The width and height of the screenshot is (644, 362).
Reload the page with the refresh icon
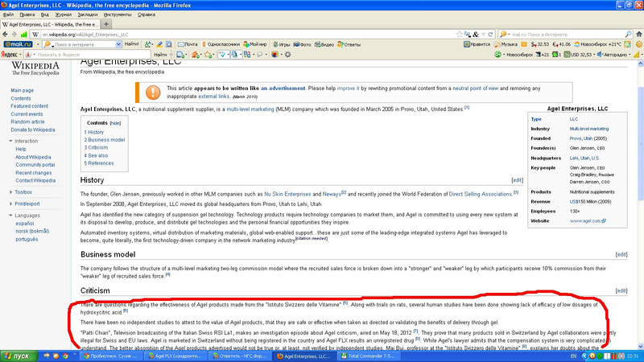pyautogui.click(x=490, y=35)
